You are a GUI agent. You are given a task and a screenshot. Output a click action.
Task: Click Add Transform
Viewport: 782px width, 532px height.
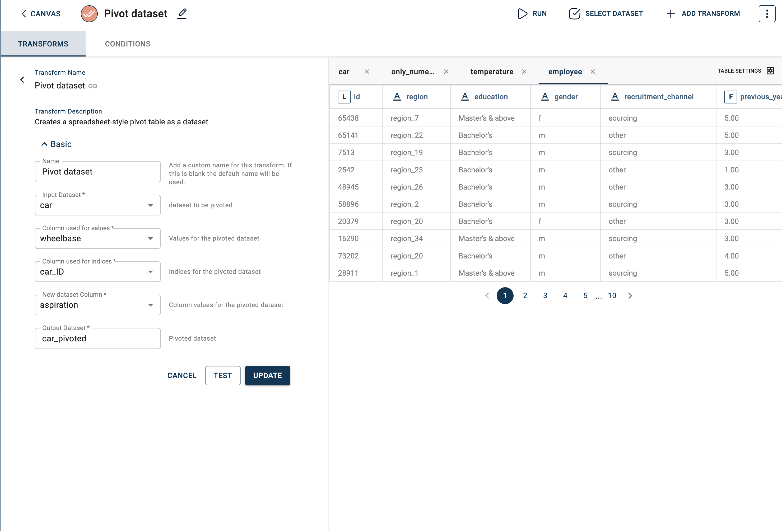tap(703, 14)
